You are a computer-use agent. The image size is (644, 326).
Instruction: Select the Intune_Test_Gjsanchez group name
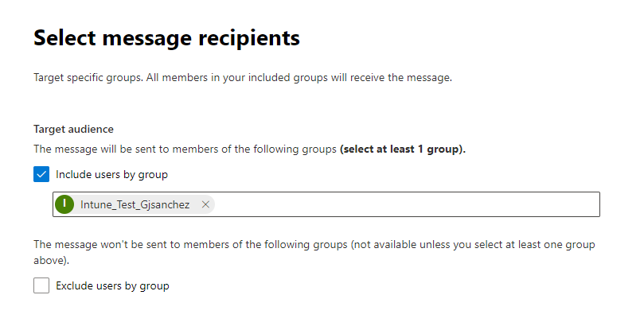tap(135, 204)
